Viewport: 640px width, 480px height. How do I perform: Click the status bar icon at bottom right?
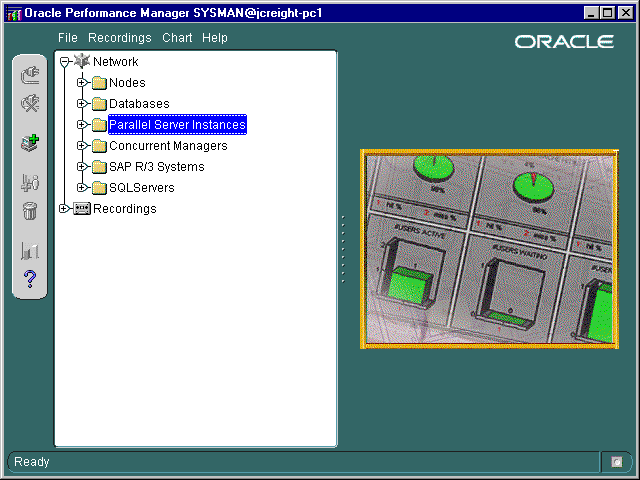click(617, 462)
